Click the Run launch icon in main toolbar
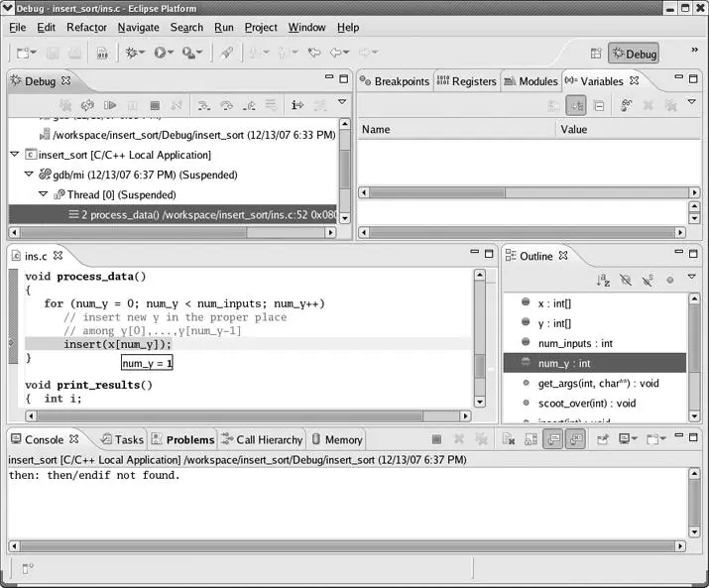709x588 pixels. click(x=160, y=53)
